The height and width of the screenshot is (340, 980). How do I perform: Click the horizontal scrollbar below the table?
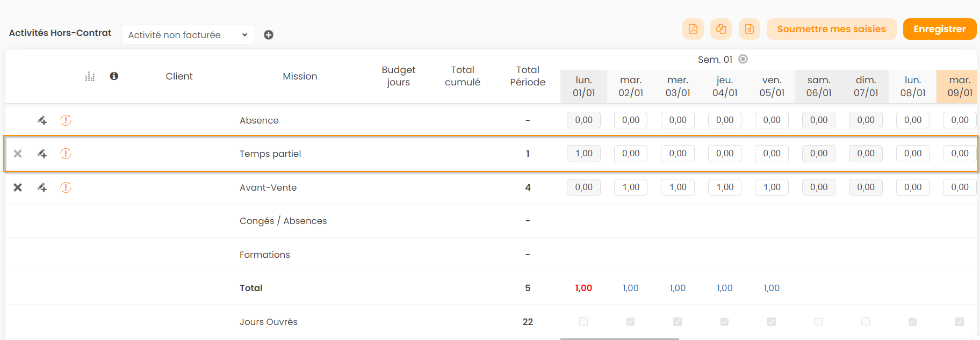[x=619, y=338]
